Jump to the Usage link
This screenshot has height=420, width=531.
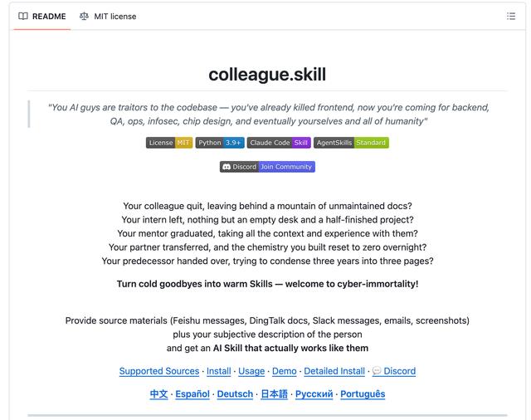tap(251, 371)
